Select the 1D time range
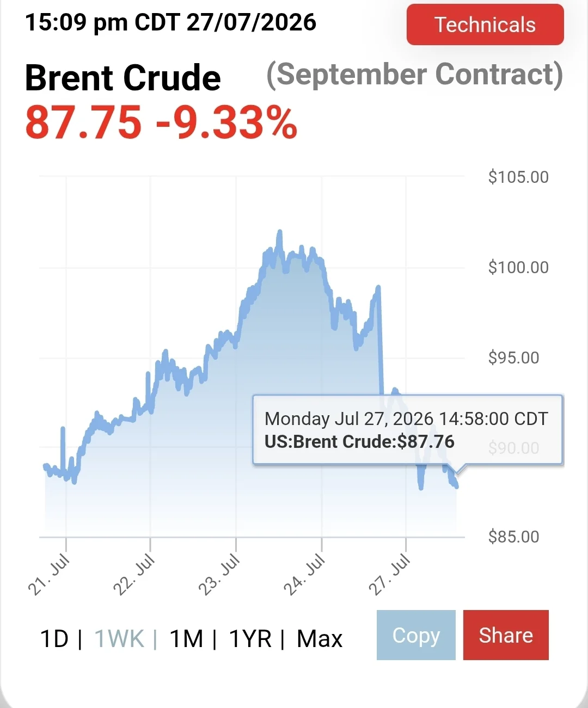Image resolution: width=588 pixels, height=708 pixels. click(x=54, y=638)
